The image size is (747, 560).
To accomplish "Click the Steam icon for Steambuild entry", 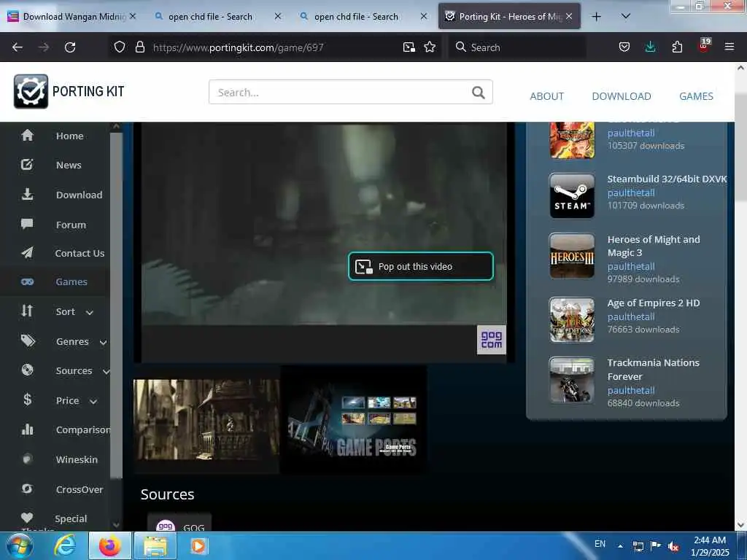I will [x=572, y=195].
